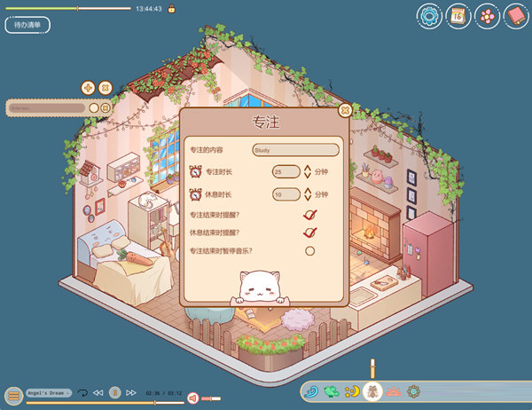This screenshot has height=410, width=532.
Task: Click the lock icon beside the clock time
Action: click(x=171, y=9)
